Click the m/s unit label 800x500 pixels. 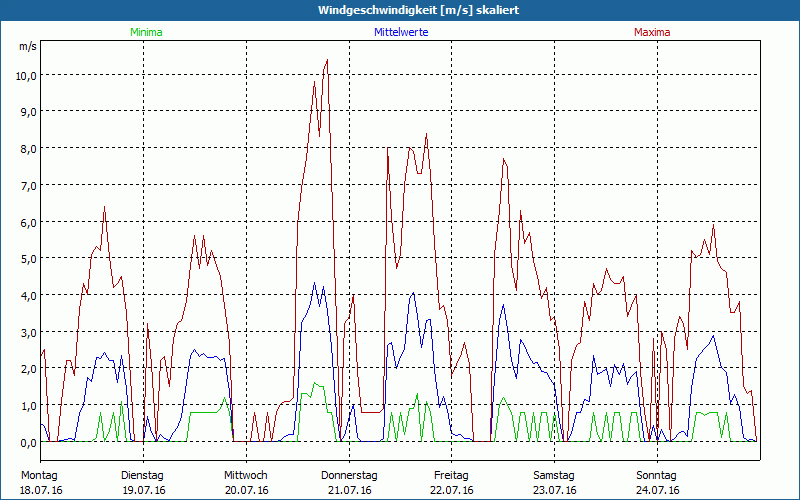[x=28, y=47]
